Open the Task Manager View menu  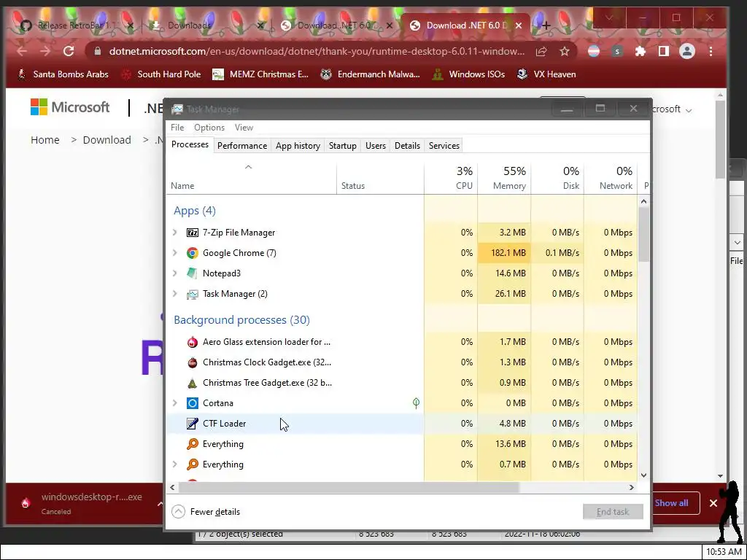pyautogui.click(x=244, y=128)
